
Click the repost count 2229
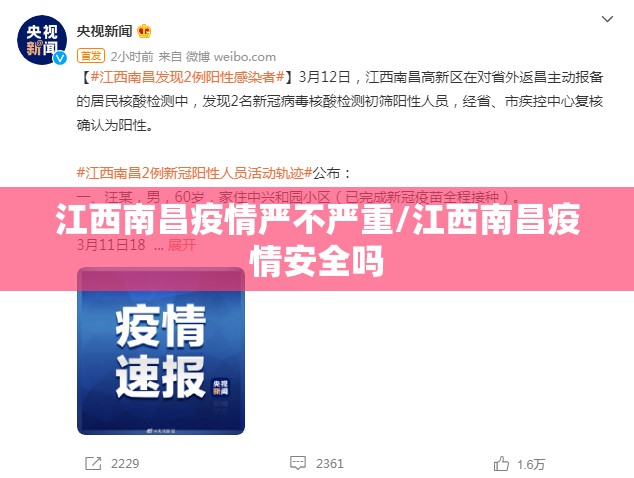[125, 463]
